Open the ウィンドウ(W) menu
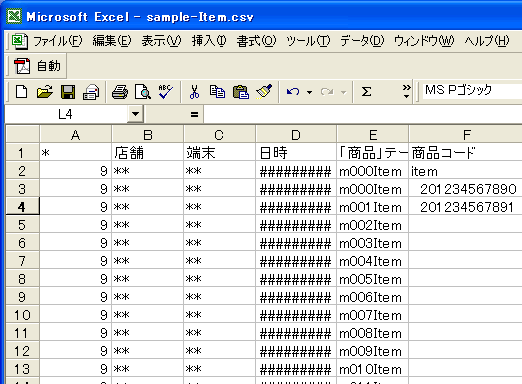Screen dimensions: 522x384 click(424, 41)
